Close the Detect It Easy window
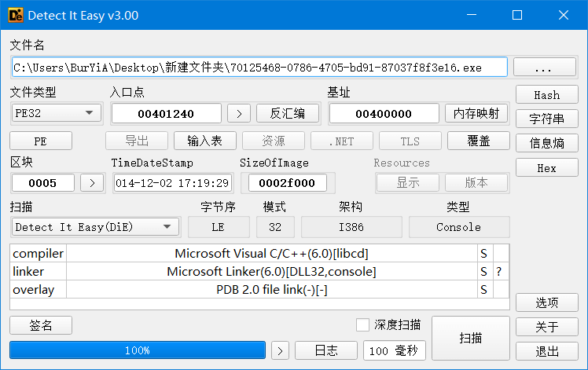This screenshot has width=588, height=370. click(x=564, y=15)
